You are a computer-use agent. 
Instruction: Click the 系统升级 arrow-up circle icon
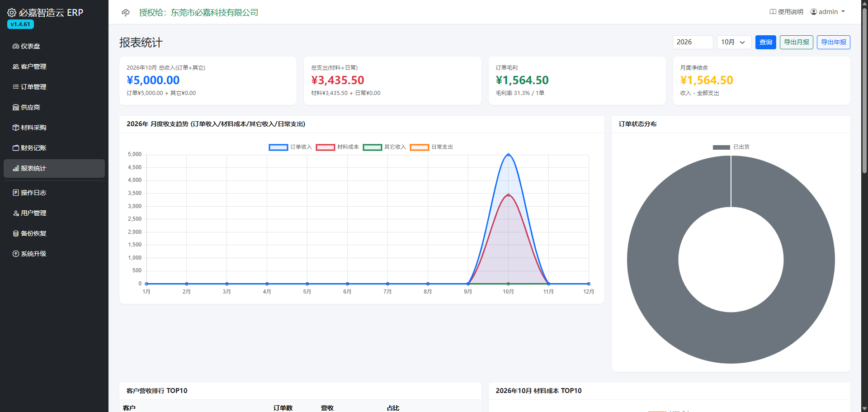(x=16, y=254)
